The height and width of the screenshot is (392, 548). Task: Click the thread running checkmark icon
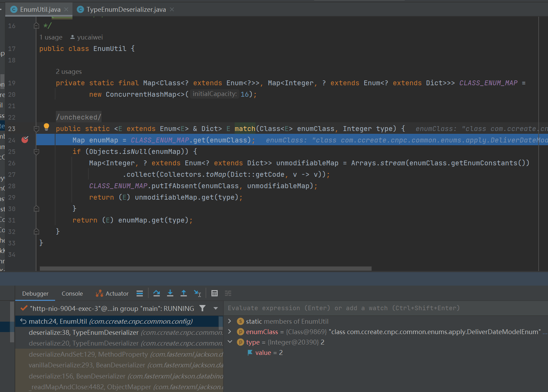pyautogui.click(x=24, y=308)
